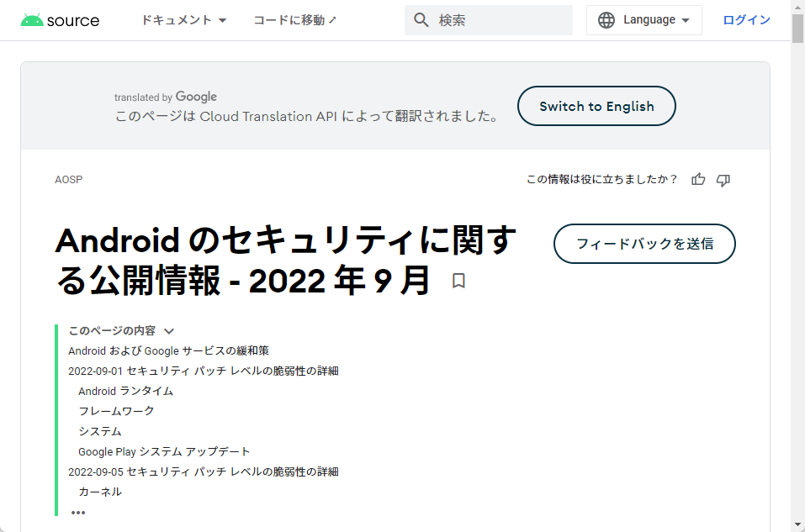The height and width of the screenshot is (532, 805).
Task: Click the Android source logo
Action: (x=60, y=18)
